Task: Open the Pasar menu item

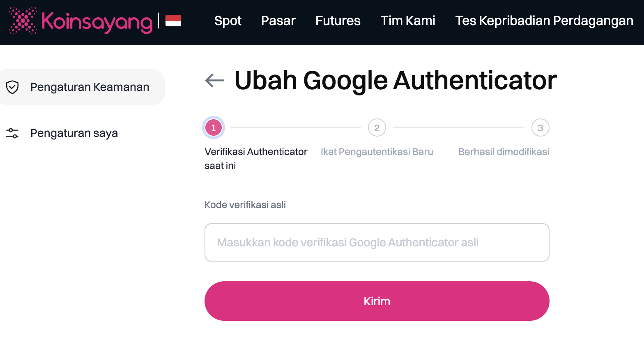Action: coord(278,21)
